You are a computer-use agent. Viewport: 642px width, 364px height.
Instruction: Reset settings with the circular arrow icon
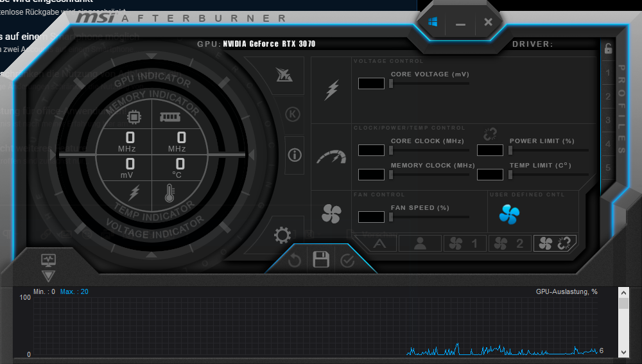click(295, 261)
